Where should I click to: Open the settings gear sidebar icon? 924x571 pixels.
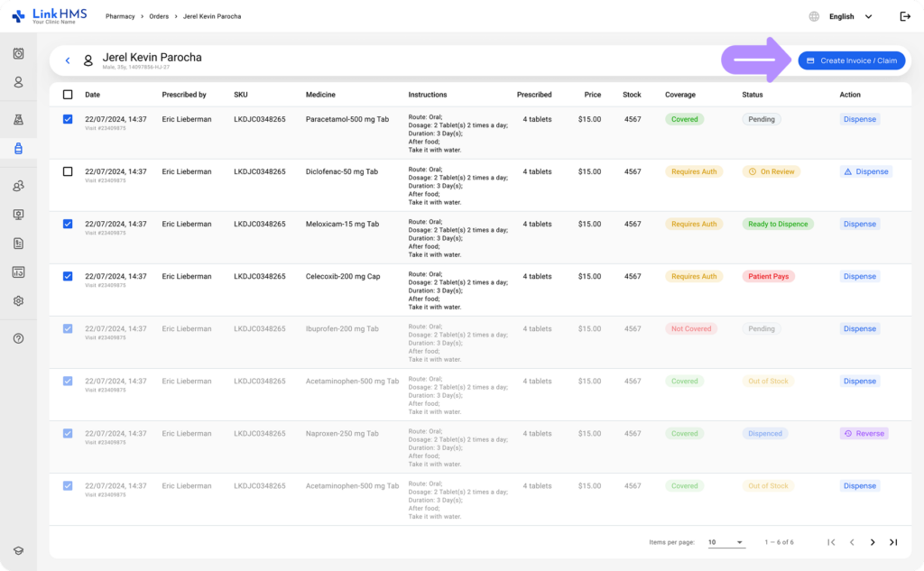pos(18,301)
